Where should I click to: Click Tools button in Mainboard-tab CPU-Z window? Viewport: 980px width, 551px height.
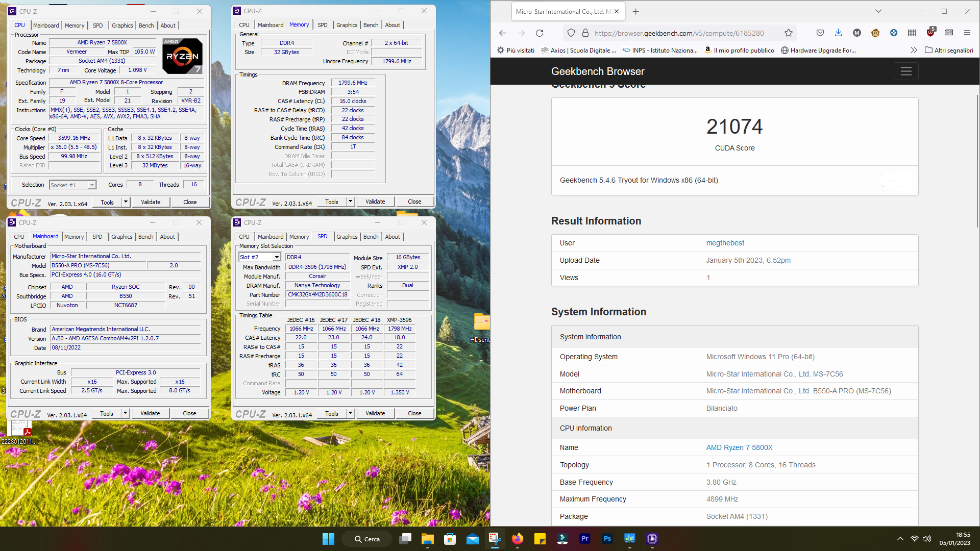tap(107, 413)
